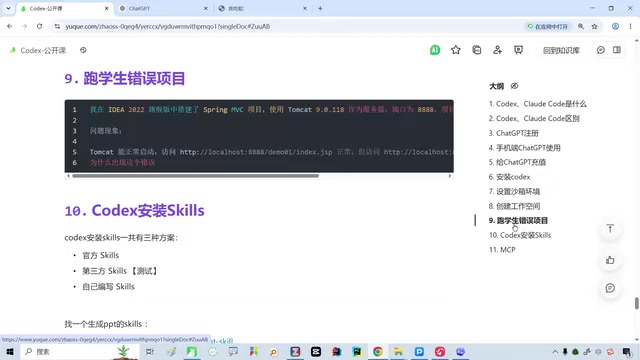The width and height of the screenshot is (640, 360).
Task: Click bullet text 第三方 Skills【测试】
Action: click(120, 271)
